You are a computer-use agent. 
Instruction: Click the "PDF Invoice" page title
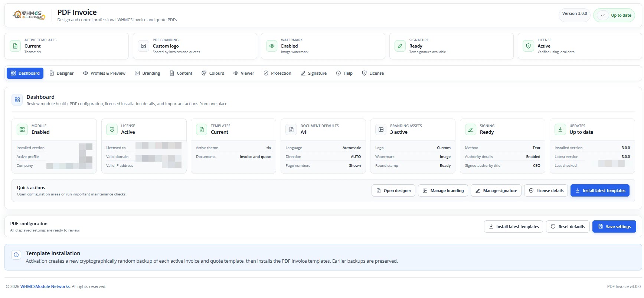[x=77, y=12]
